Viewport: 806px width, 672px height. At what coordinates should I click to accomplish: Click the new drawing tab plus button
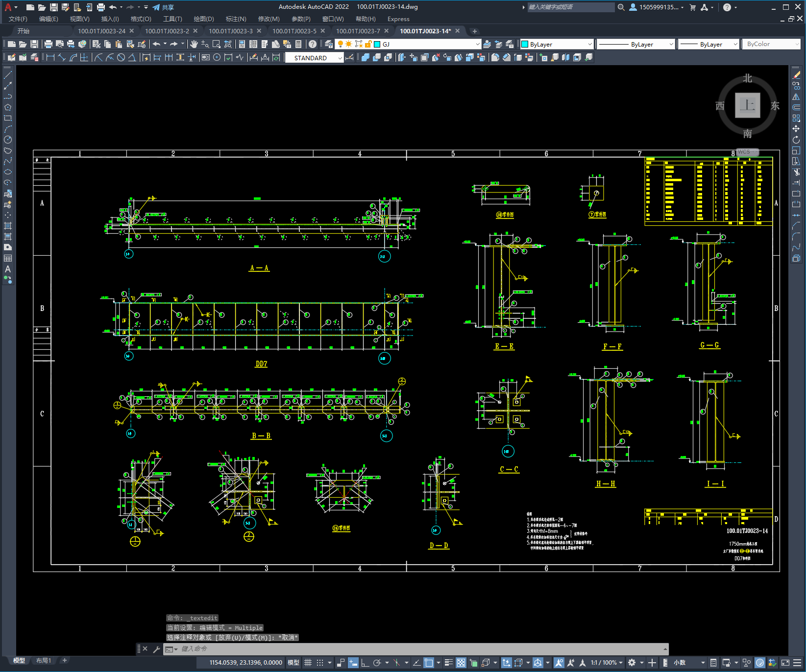(x=474, y=31)
